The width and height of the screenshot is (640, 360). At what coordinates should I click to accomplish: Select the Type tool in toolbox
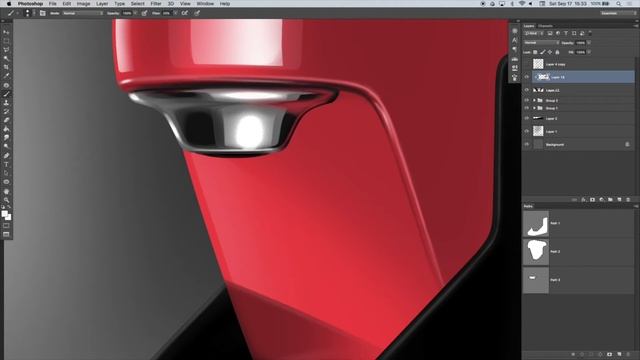[x=6, y=164]
